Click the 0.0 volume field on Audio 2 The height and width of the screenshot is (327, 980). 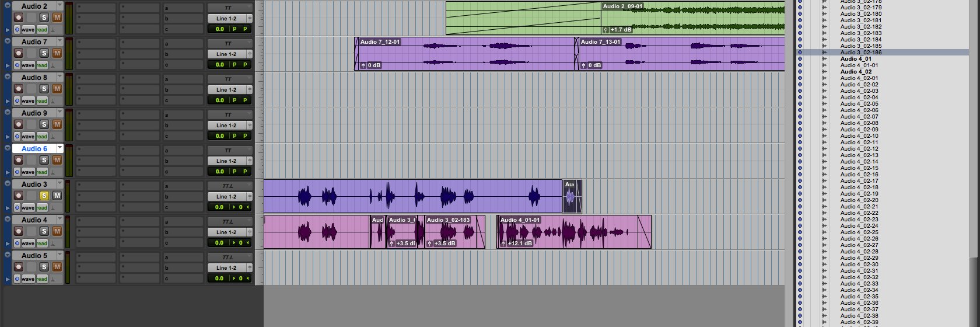219,29
